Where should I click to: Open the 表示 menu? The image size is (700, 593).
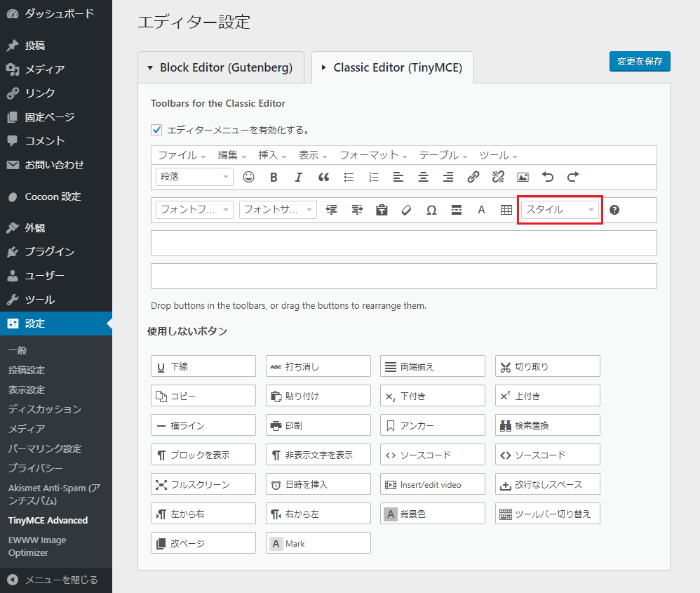tap(313, 155)
